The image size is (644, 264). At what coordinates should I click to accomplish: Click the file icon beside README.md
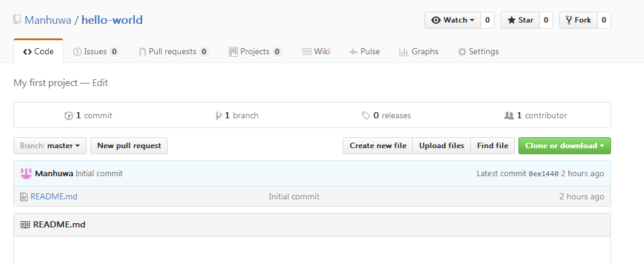pyautogui.click(x=24, y=197)
